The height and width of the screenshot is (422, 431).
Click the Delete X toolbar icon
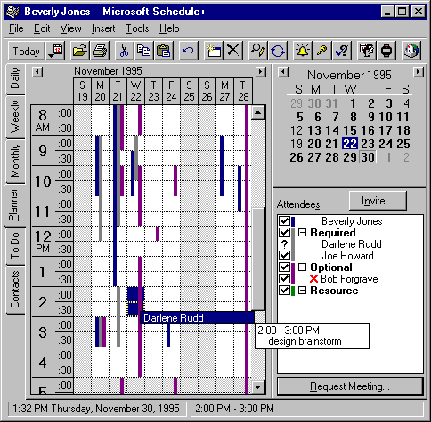click(x=233, y=51)
